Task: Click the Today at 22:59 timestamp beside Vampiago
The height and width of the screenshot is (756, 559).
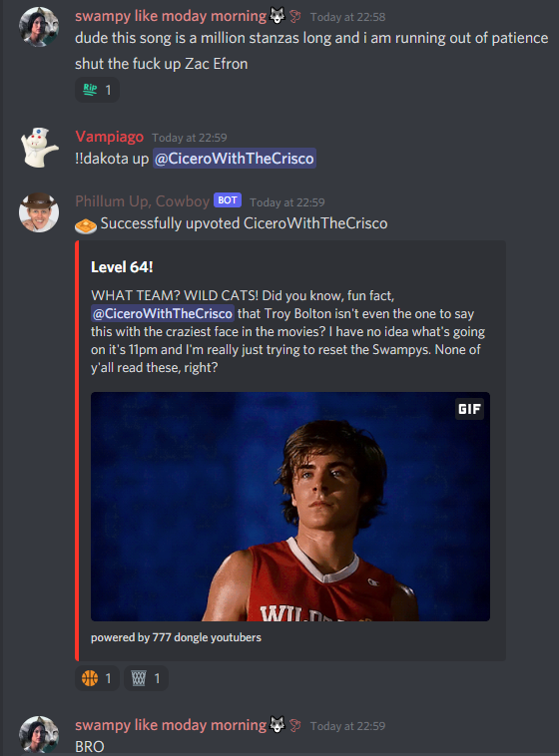Action: pos(190,138)
